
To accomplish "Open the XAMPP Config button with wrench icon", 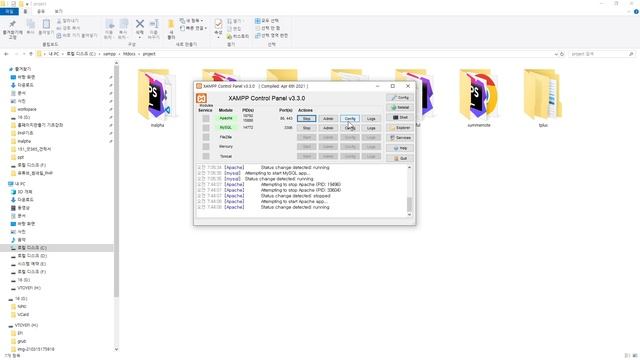I will [x=400, y=98].
